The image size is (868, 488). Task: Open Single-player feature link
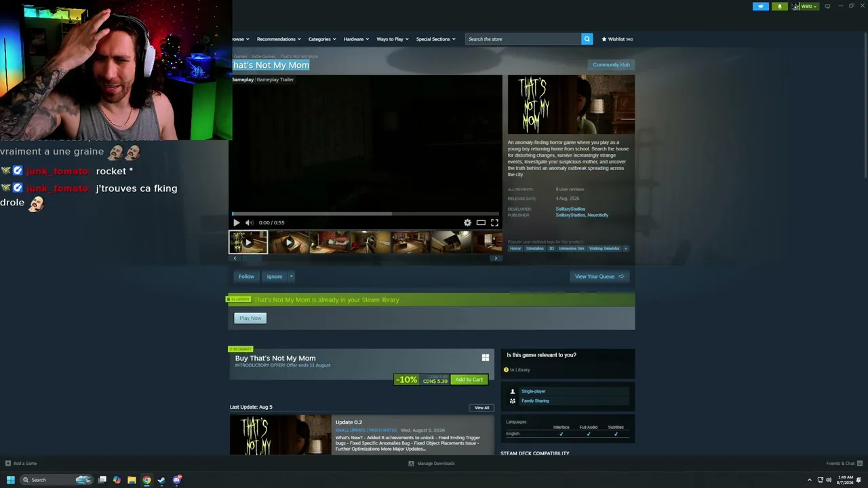(533, 391)
